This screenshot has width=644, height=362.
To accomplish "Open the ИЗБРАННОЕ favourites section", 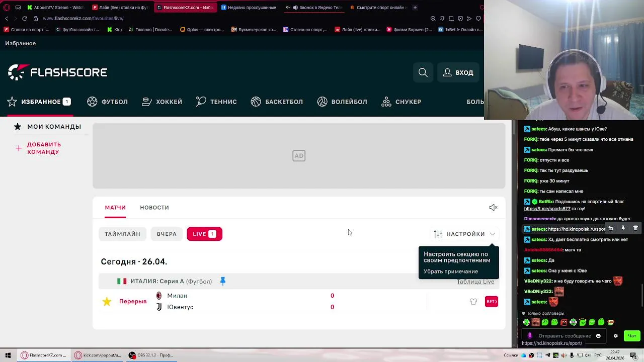I will pyautogui.click(x=39, y=102).
